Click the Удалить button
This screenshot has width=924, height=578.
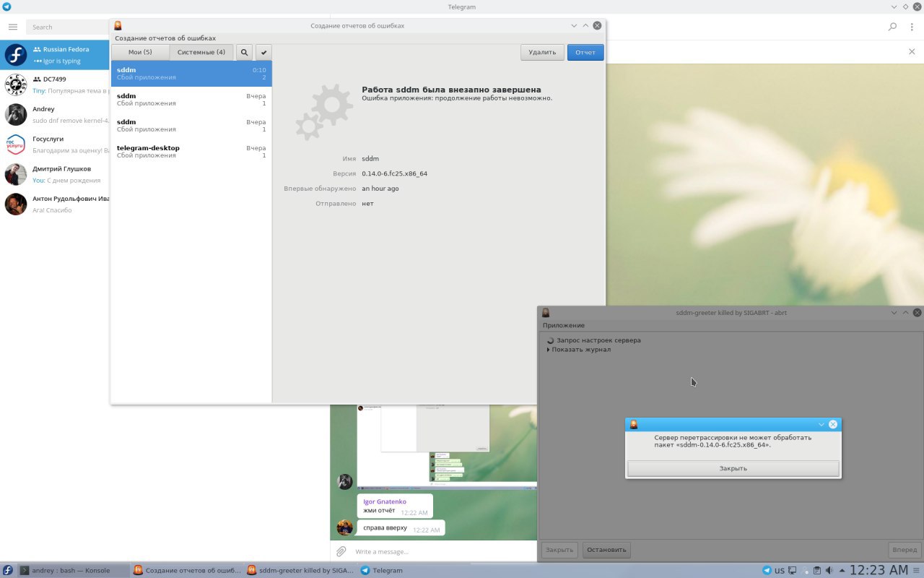[x=542, y=52]
